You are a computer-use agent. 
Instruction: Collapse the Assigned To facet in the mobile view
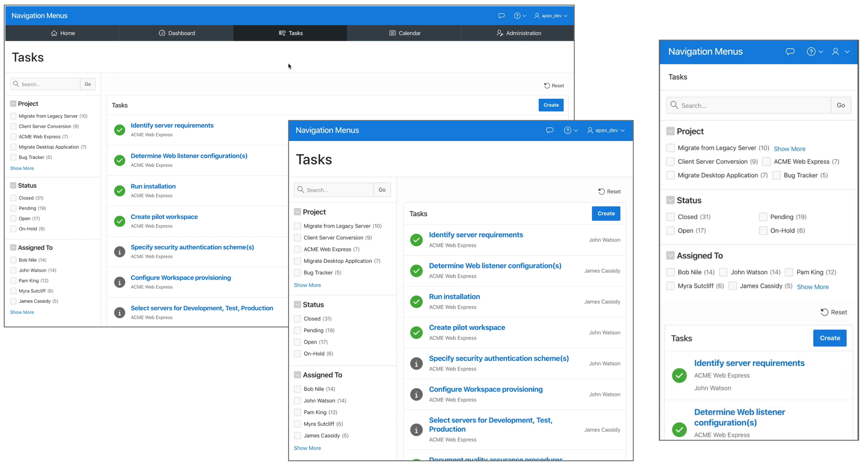[670, 256]
